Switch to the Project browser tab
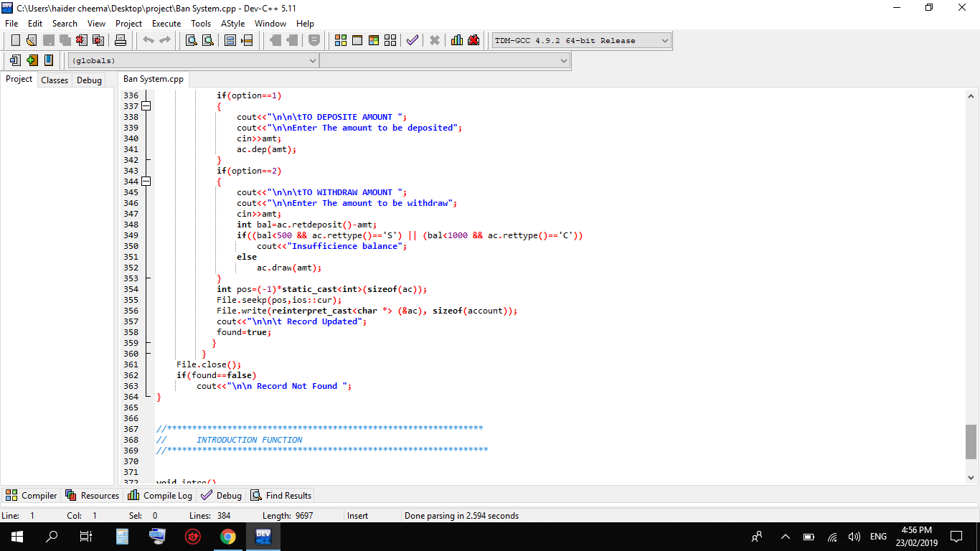This screenshot has width=980, height=551. point(19,79)
